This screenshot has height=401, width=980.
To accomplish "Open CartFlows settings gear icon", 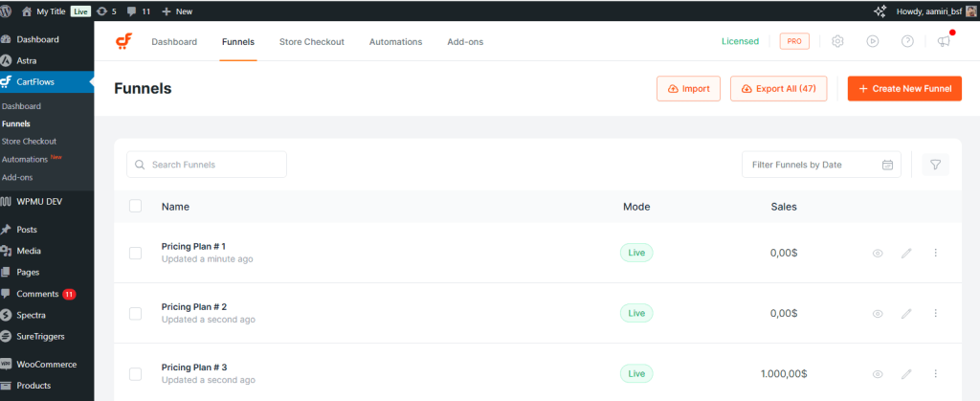I will 837,41.
